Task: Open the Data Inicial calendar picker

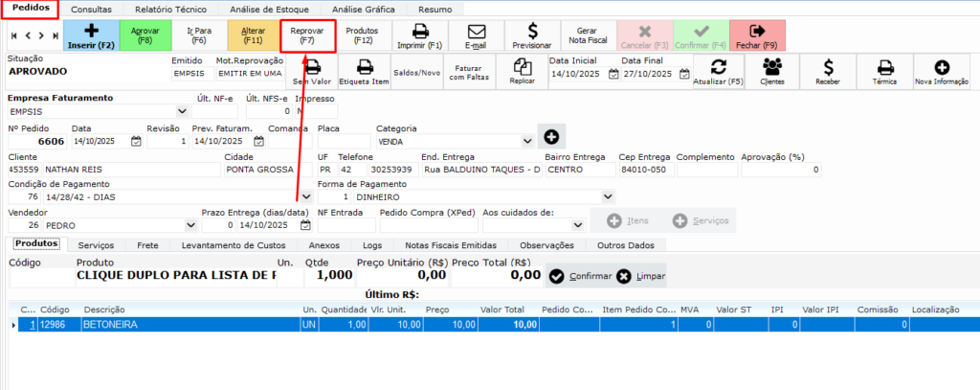Action: point(612,75)
